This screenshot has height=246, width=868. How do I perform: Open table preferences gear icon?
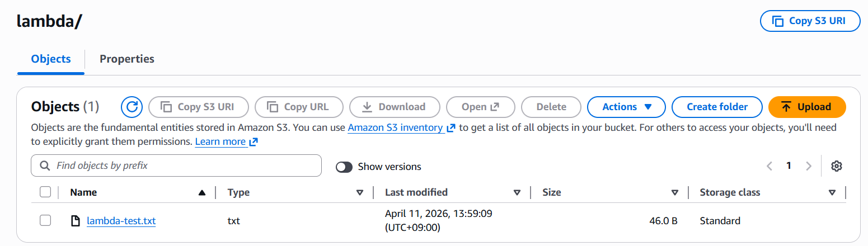pos(837,166)
